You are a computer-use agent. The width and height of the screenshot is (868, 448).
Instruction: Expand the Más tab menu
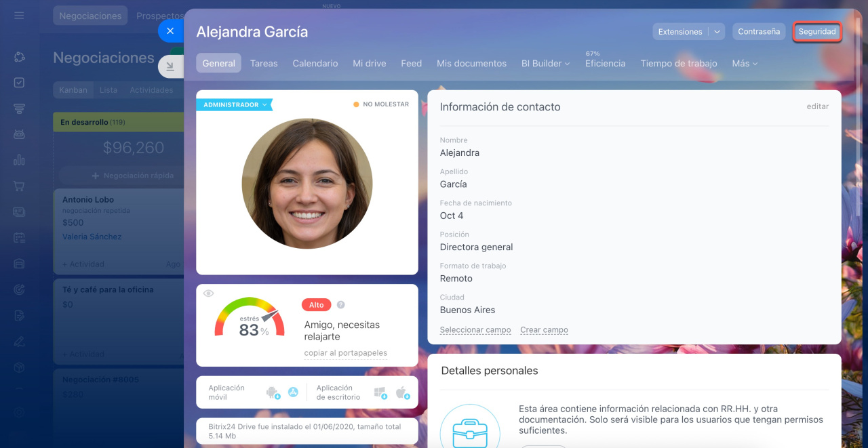tap(745, 63)
